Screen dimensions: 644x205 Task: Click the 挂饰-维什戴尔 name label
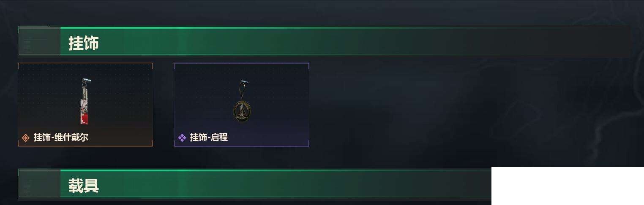tap(61, 138)
